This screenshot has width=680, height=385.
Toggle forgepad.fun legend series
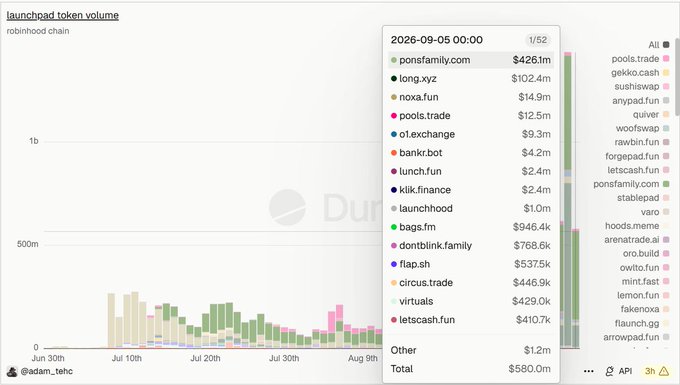tap(638, 156)
